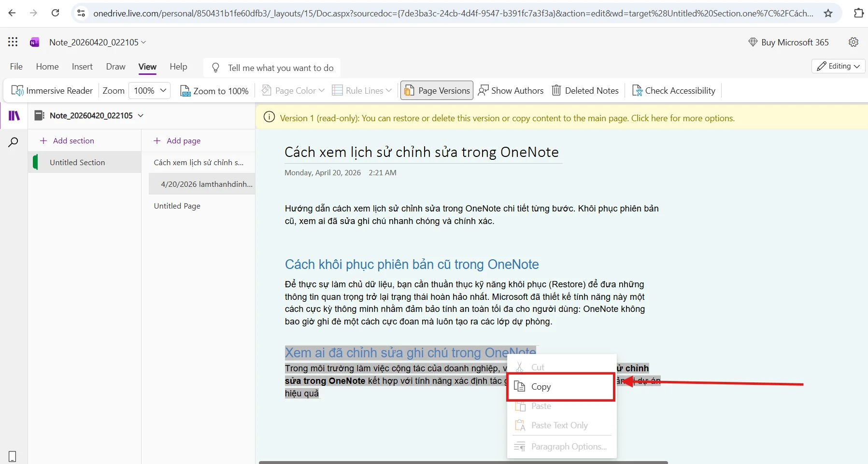The height and width of the screenshot is (464, 868).
Task: Expand the notebook title dropdown in header
Action: [143, 42]
